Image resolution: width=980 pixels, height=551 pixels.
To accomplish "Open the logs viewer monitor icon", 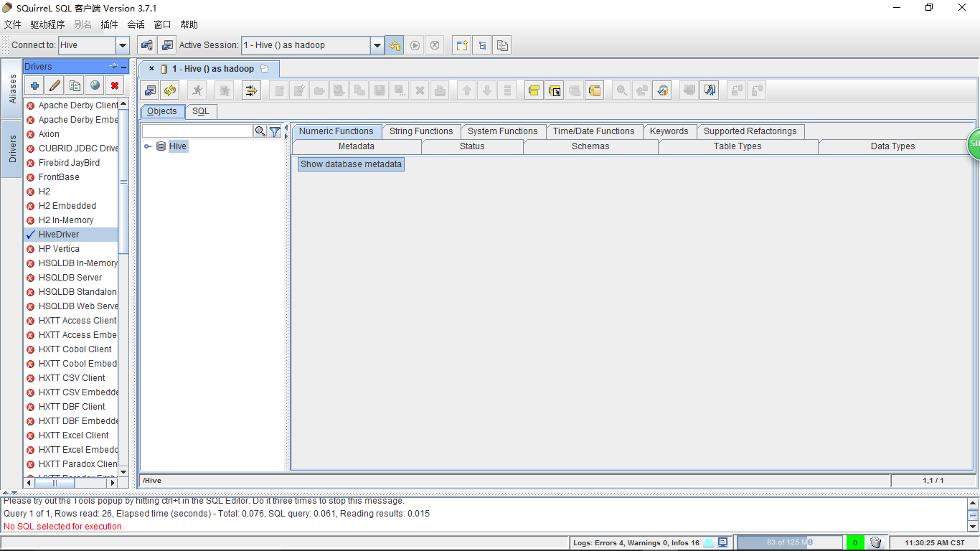I will 722,542.
